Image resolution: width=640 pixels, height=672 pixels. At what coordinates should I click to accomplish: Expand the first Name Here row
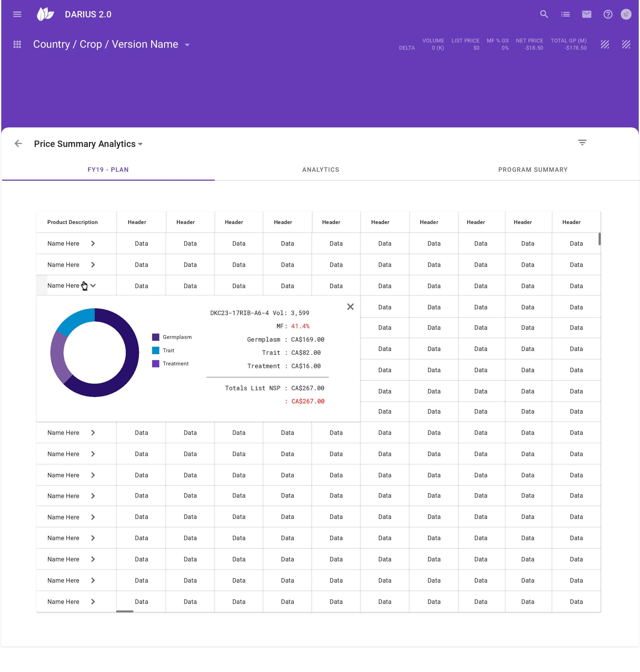[x=93, y=243]
